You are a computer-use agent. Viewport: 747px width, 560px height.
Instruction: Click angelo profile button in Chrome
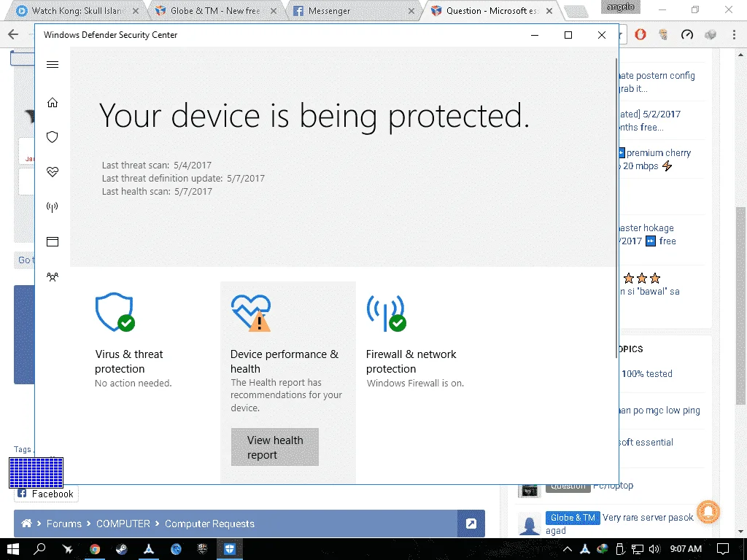620,7
